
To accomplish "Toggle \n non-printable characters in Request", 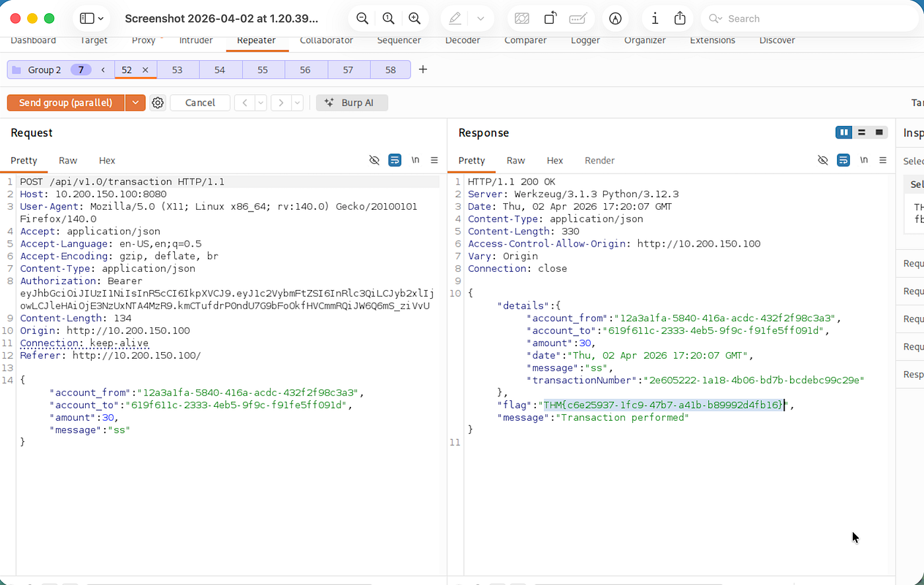I will point(415,160).
